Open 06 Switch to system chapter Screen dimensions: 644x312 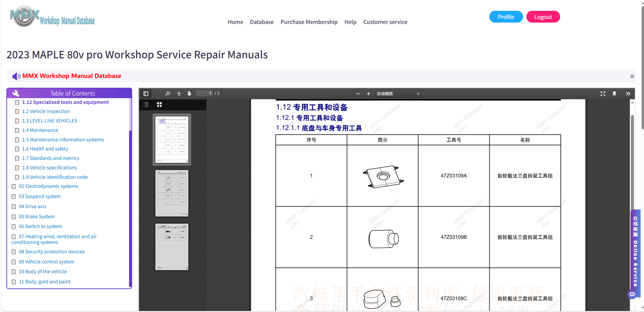[40, 226]
